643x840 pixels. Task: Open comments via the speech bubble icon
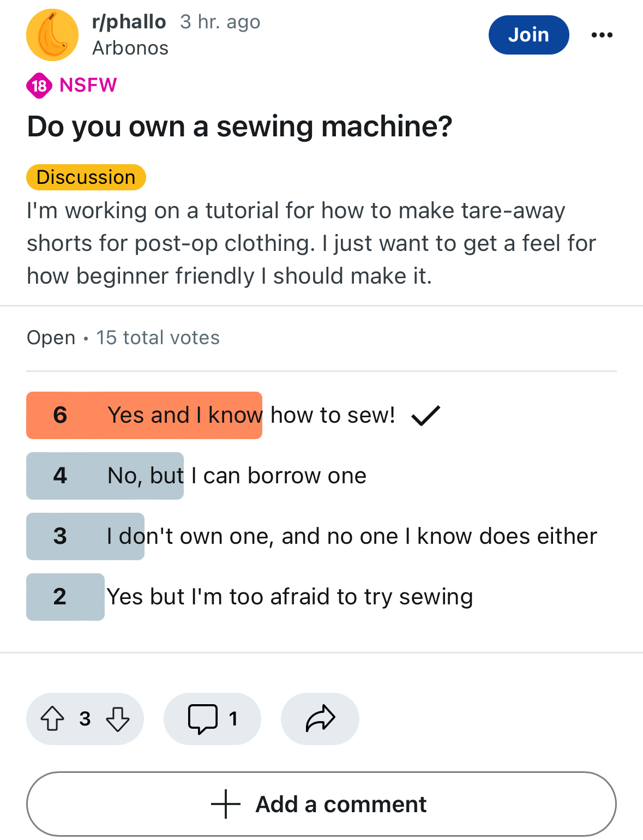(203, 719)
